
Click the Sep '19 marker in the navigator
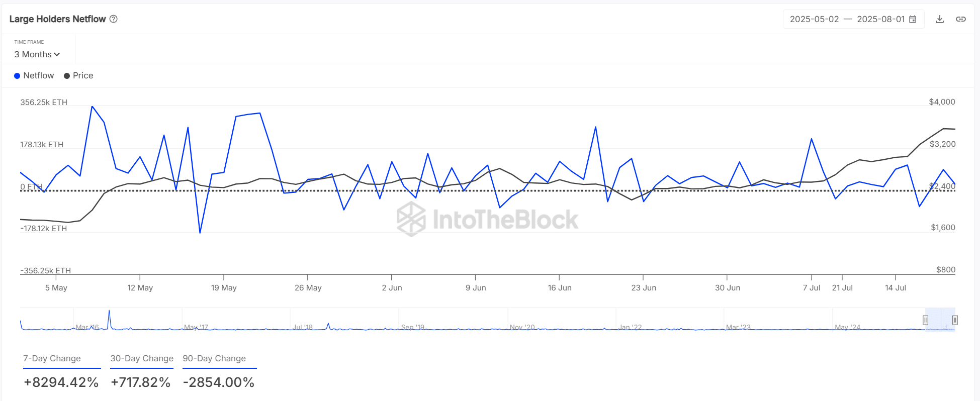click(413, 327)
